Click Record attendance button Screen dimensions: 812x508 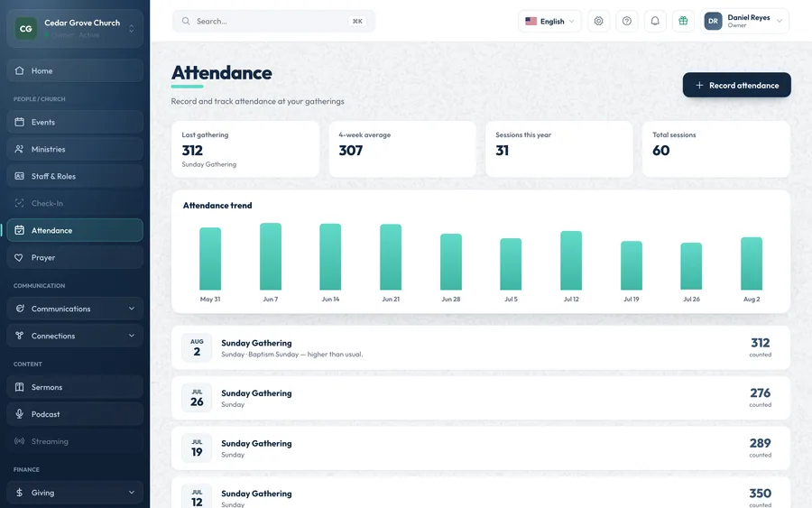tap(736, 85)
